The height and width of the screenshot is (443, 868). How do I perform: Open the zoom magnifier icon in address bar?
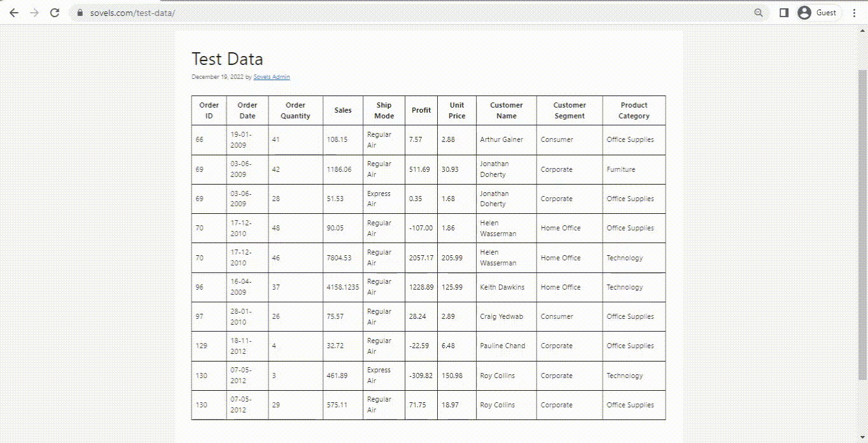(x=758, y=13)
